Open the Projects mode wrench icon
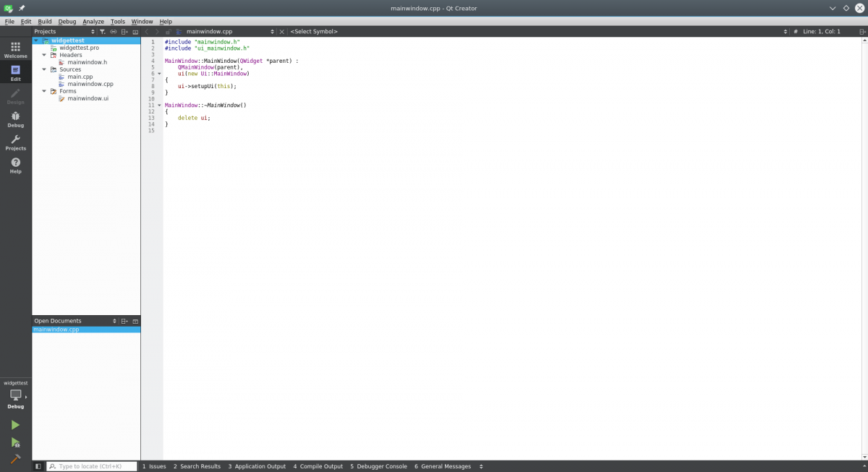This screenshot has height=472, width=868. click(x=15, y=142)
